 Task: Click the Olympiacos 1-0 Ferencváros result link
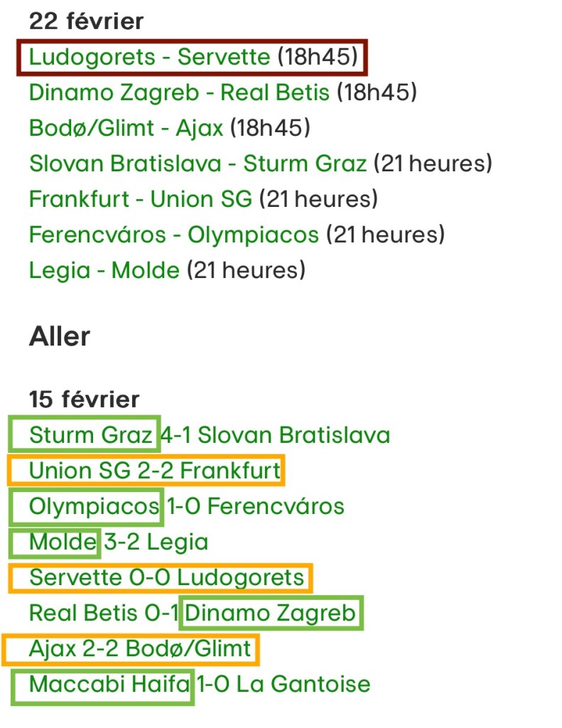(186, 506)
